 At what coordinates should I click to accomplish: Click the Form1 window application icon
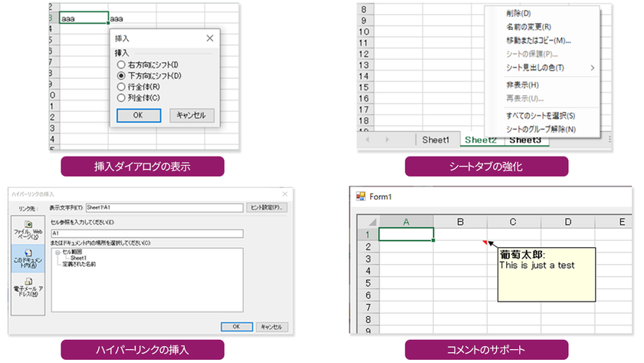(360, 196)
